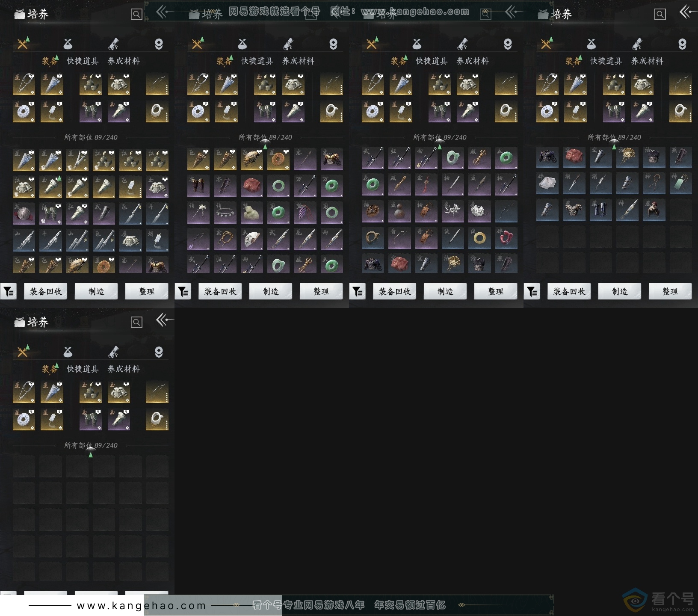Image resolution: width=698 pixels, height=616 pixels.
Task: Click 装备回收 button in the fourth panel
Action: click(x=569, y=291)
